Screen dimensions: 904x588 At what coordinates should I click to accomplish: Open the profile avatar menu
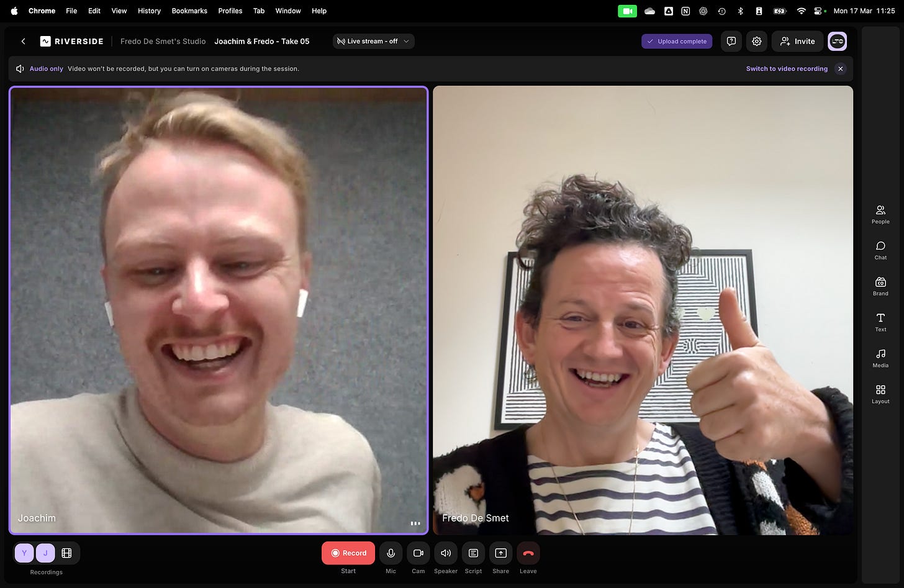tap(838, 41)
